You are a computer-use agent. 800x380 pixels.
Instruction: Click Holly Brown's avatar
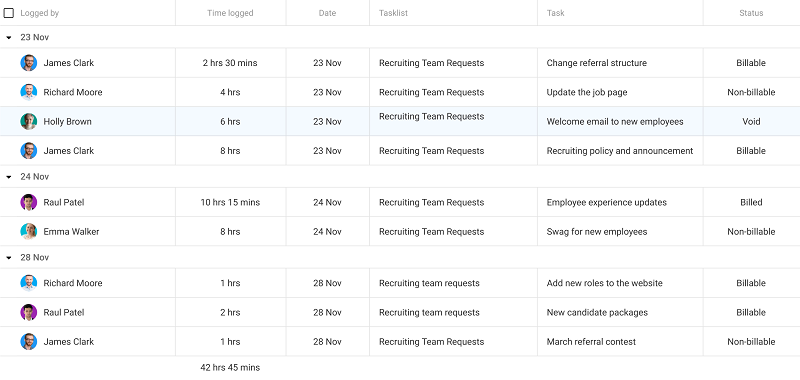(29, 121)
